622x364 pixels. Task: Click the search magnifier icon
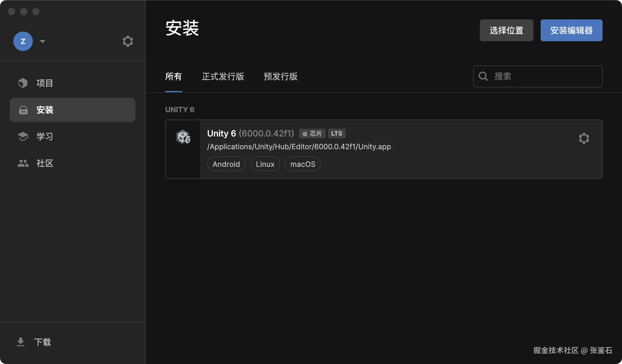pyautogui.click(x=483, y=76)
